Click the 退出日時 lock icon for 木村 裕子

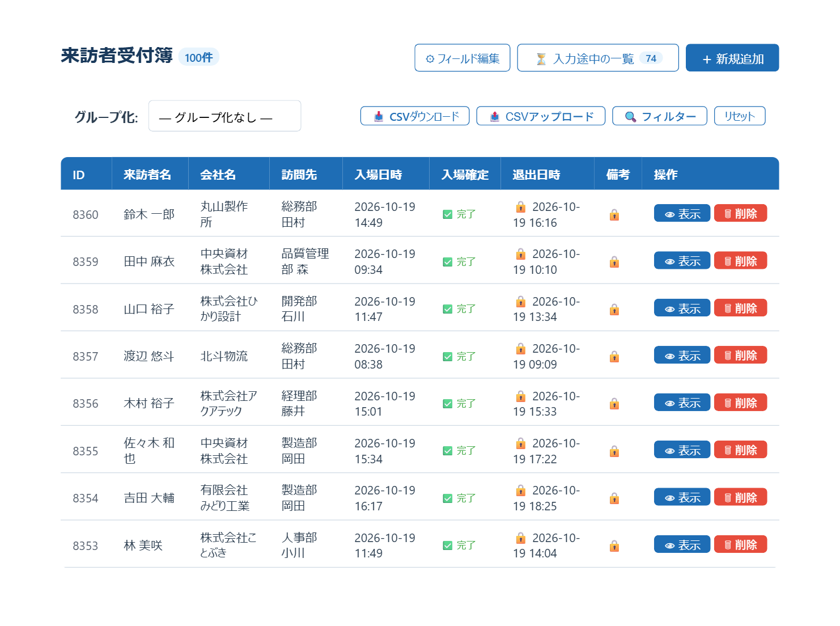point(520,396)
